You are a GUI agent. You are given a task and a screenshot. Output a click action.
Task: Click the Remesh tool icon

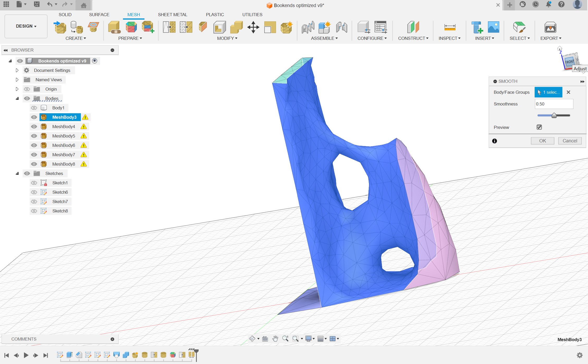[169, 27]
